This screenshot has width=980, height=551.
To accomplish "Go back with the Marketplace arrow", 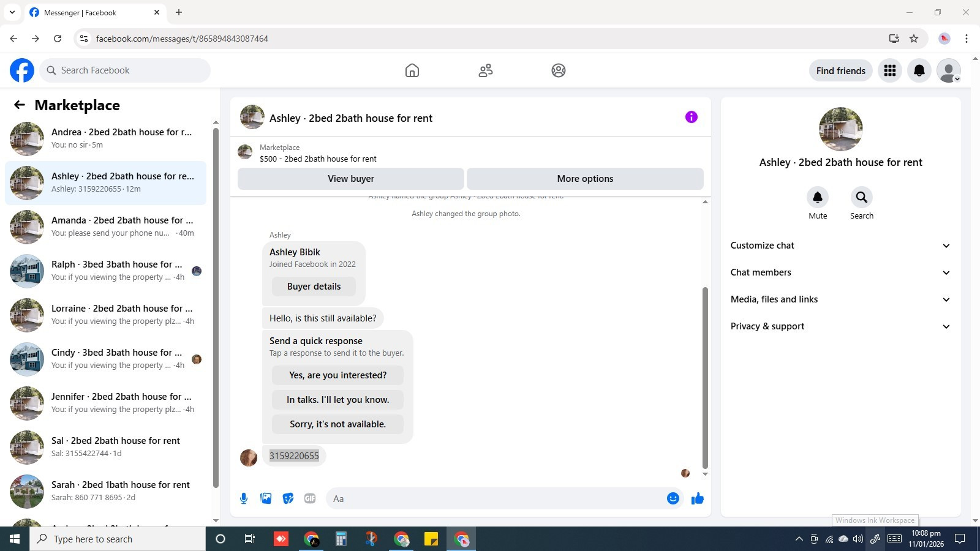I will (20, 105).
